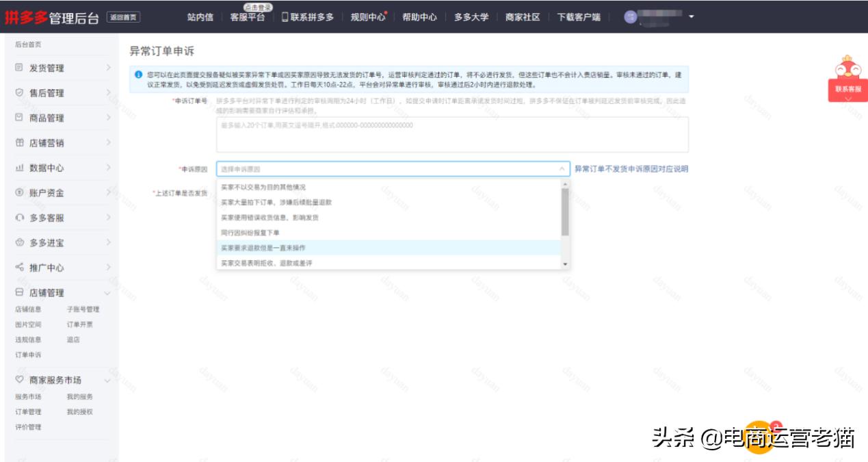The width and height of the screenshot is (868, 462).
Task: Select option 买家要求退款但是一直未操作
Action: tap(389, 248)
